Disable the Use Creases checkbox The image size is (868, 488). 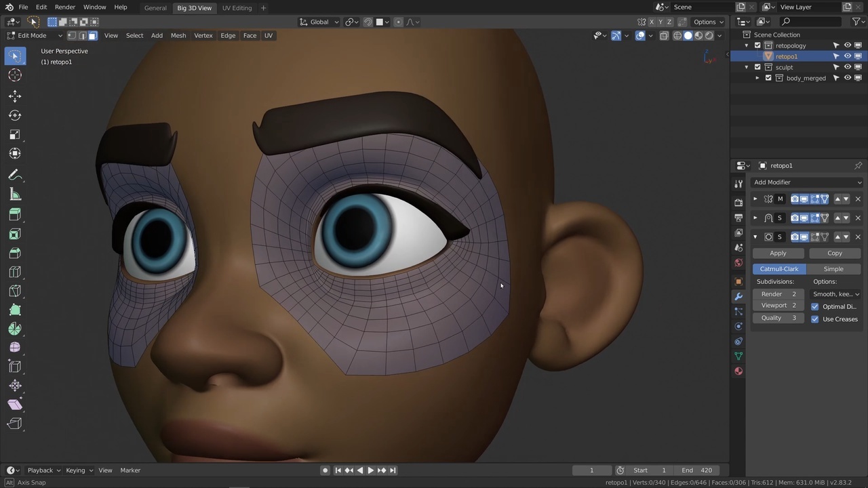(815, 319)
